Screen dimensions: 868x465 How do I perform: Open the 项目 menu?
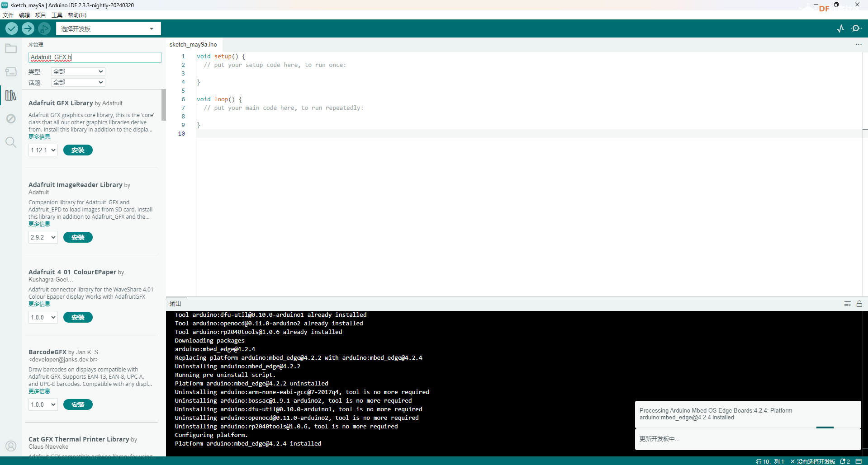[41, 15]
